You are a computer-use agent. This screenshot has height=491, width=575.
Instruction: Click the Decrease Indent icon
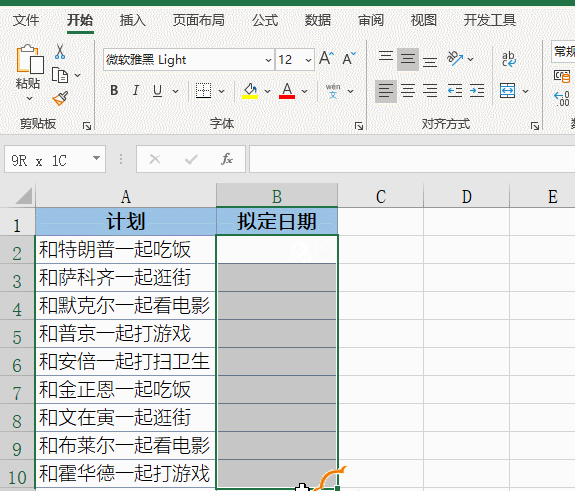pyautogui.click(x=455, y=91)
